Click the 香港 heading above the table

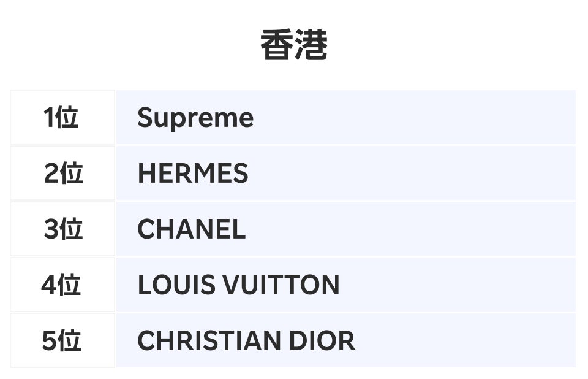pyautogui.click(x=294, y=45)
